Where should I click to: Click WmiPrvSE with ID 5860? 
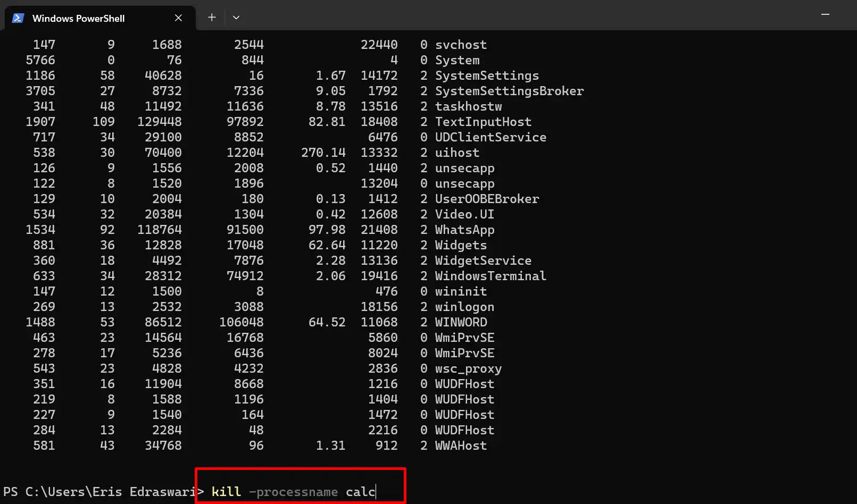[x=464, y=338]
